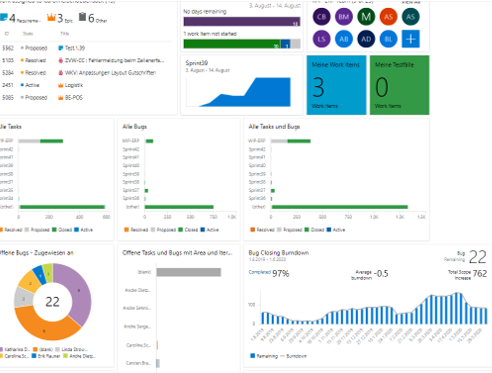Click the Total Scope Increase 762 value
The width and height of the screenshot is (492, 373).
[480, 274]
